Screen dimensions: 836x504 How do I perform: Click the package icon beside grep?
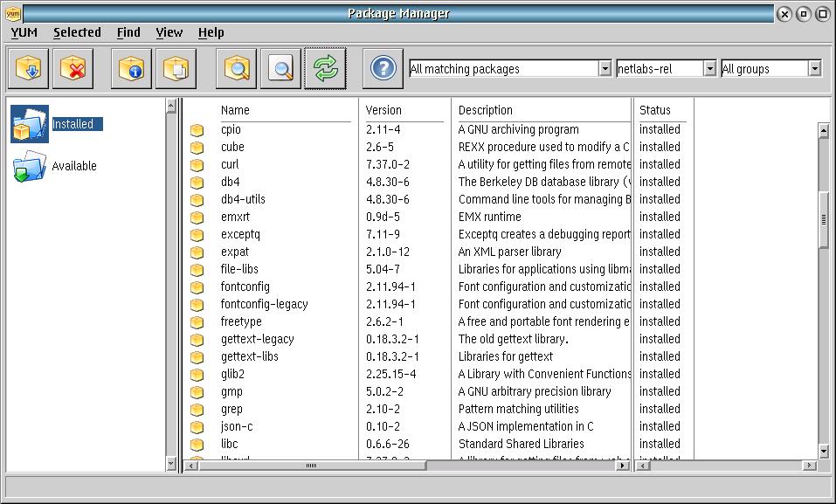point(197,410)
